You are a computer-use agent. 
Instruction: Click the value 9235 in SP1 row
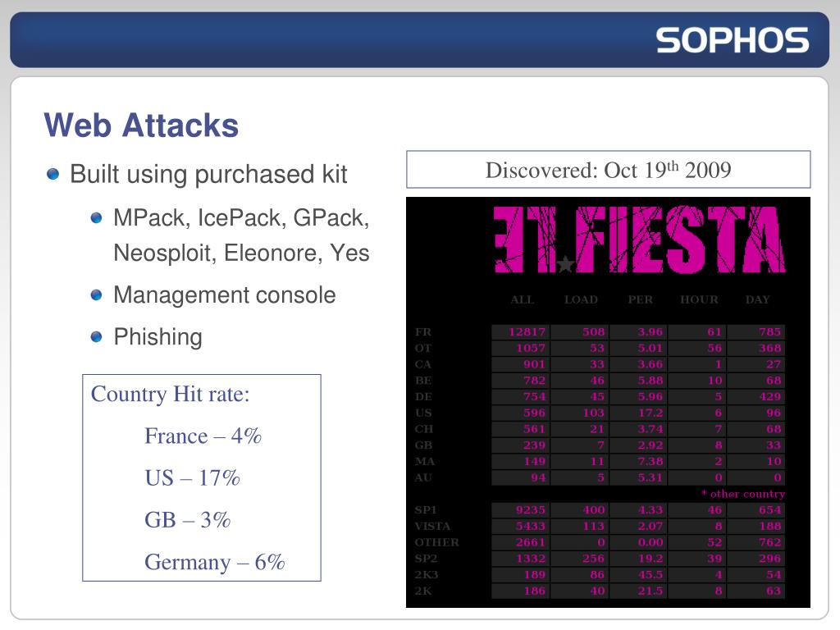pyautogui.click(x=531, y=510)
